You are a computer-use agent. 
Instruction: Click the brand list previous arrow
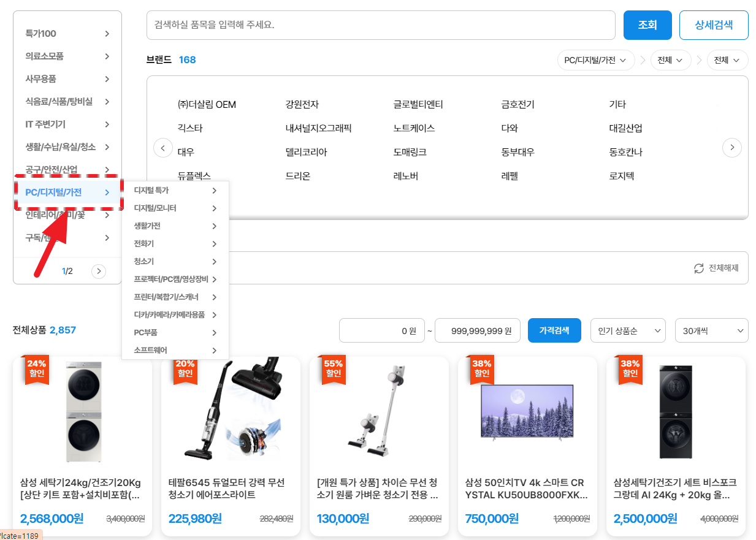[163, 148]
